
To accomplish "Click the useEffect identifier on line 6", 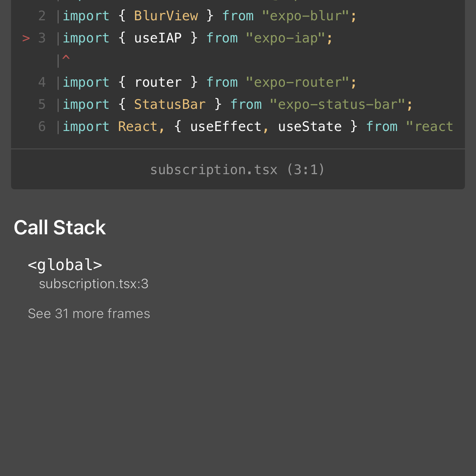I will coord(225,127).
